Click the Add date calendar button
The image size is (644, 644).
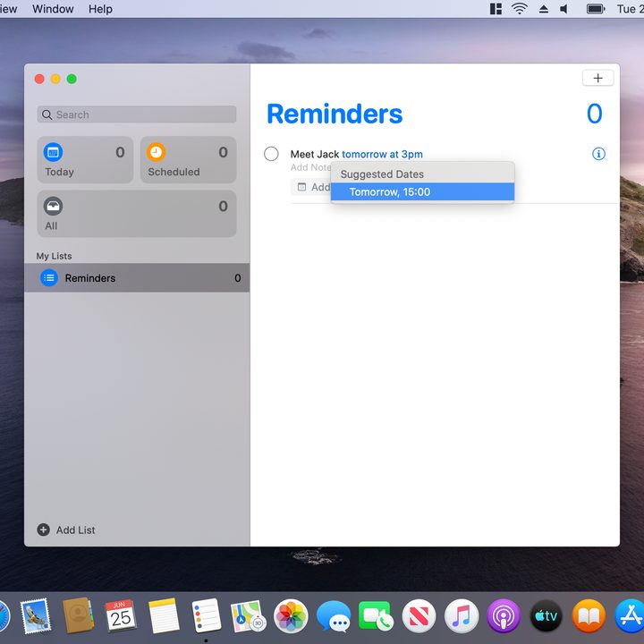coord(313,187)
